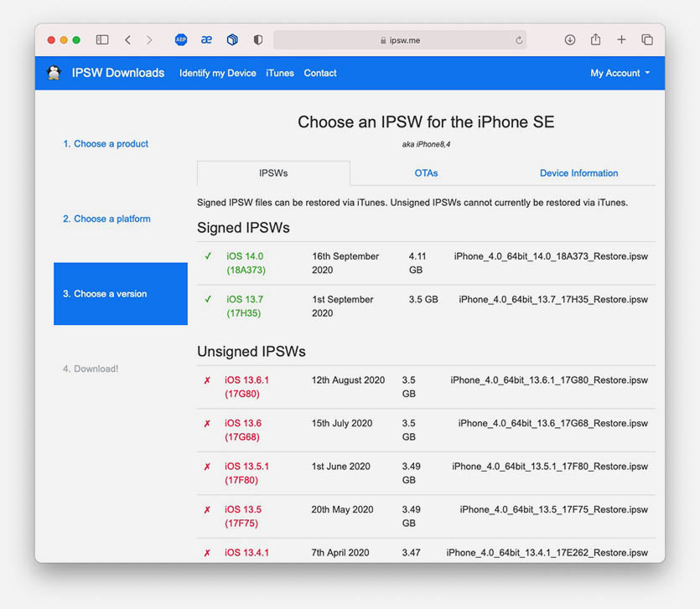Reload the ipsw.me page

[x=519, y=40]
